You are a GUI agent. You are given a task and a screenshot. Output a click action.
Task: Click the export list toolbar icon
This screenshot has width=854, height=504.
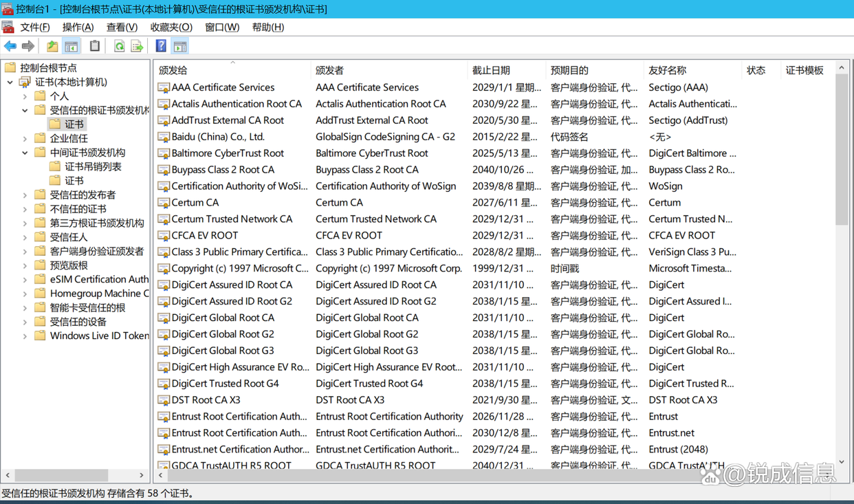click(x=137, y=46)
